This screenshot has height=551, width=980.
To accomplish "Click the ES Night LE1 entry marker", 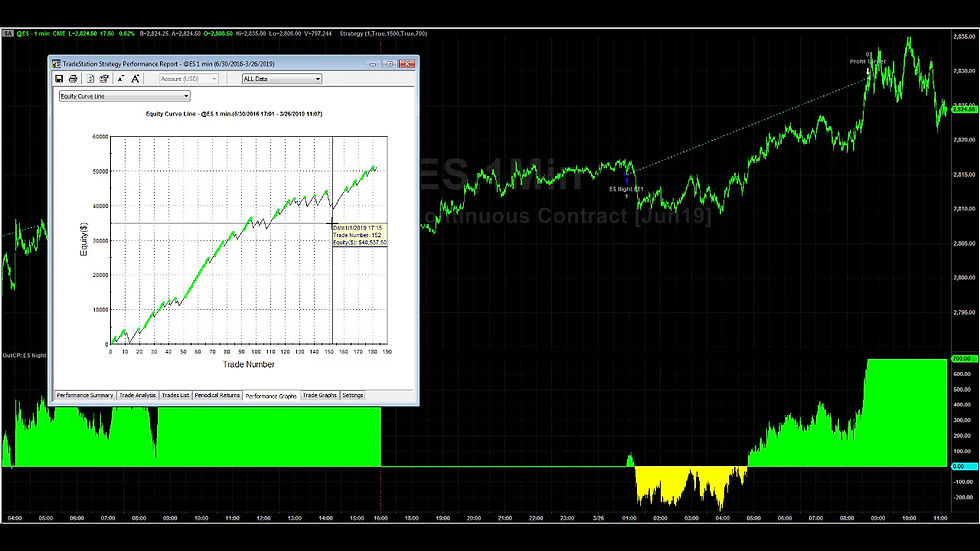I will [626, 189].
